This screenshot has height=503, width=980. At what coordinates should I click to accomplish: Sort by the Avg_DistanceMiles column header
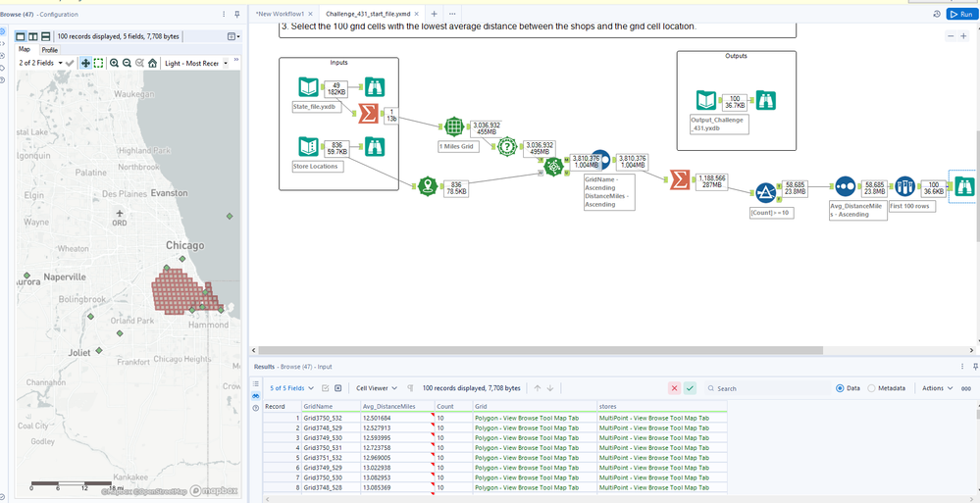397,406
